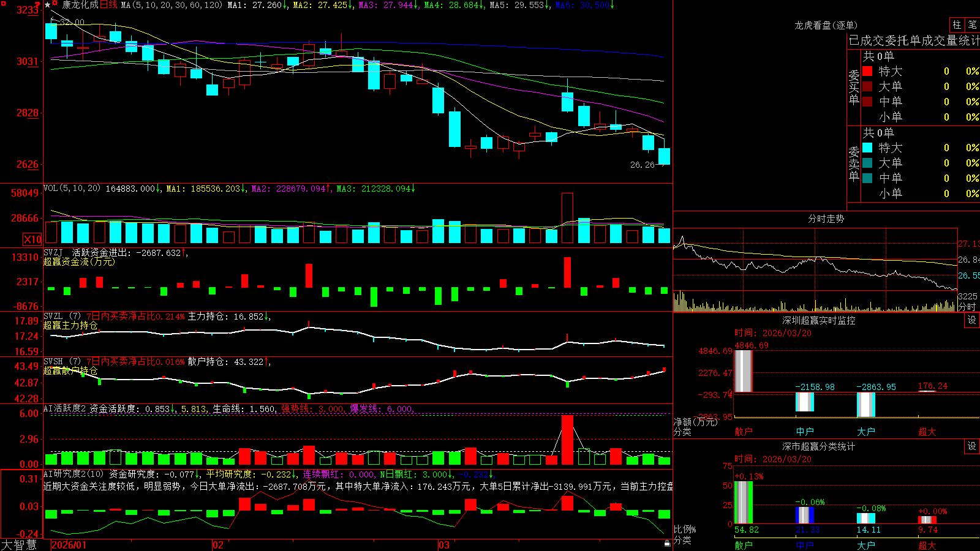This screenshot has width=980, height=551.
Task: Click the SVZL (7) indicator label
Action: coord(62,316)
